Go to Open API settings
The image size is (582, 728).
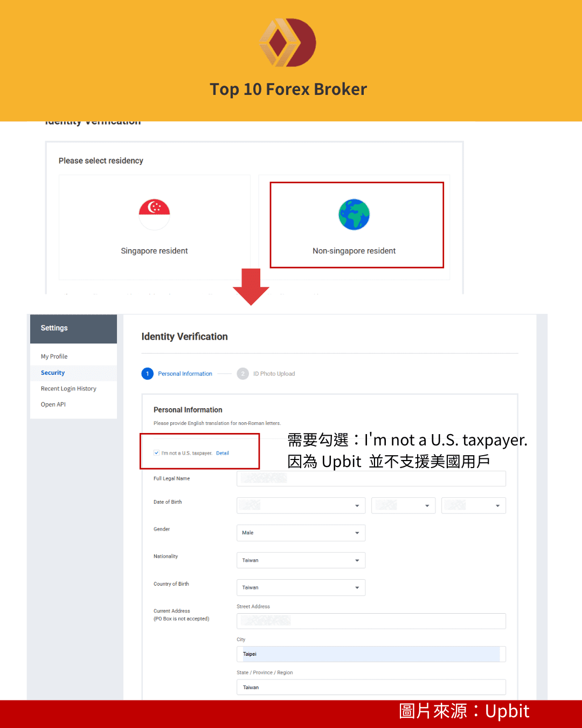tap(53, 404)
